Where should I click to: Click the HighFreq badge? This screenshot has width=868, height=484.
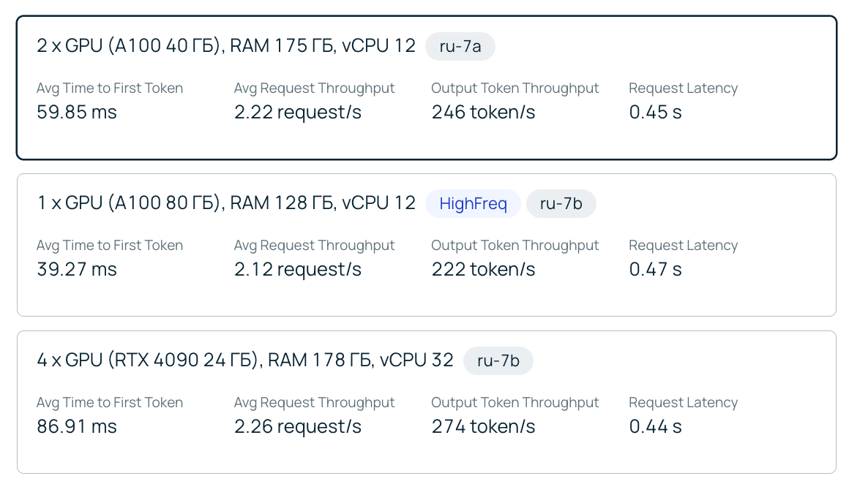coord(473,203)
